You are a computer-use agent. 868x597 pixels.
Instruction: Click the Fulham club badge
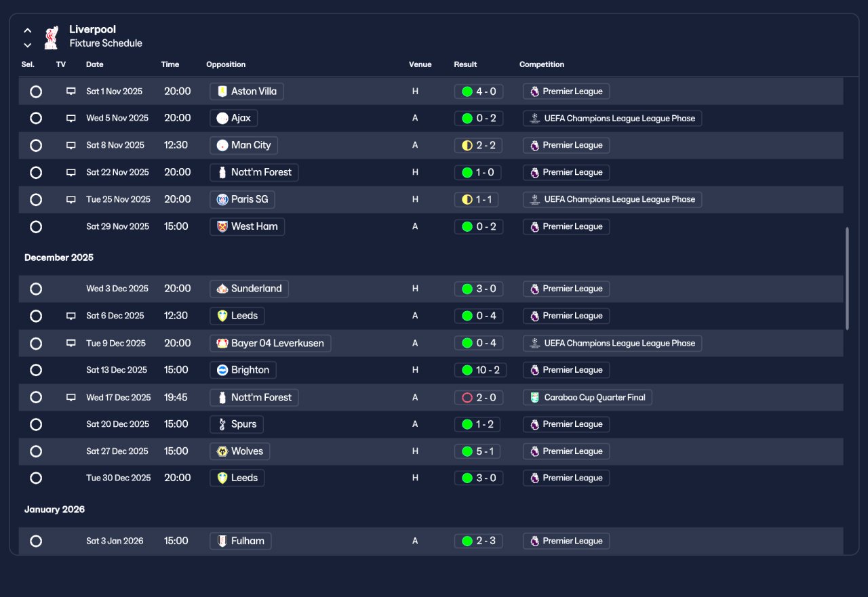pos(222,541)
